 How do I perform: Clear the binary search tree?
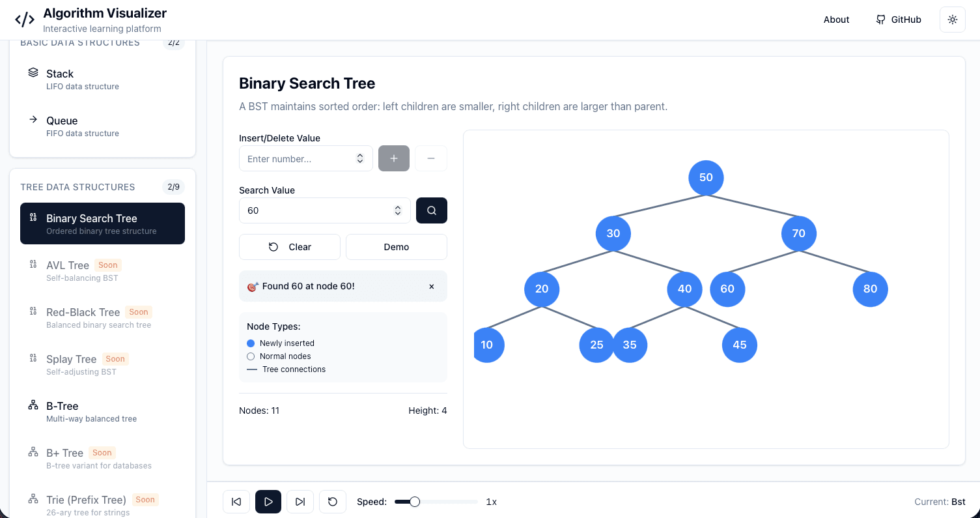click(289, 247)
